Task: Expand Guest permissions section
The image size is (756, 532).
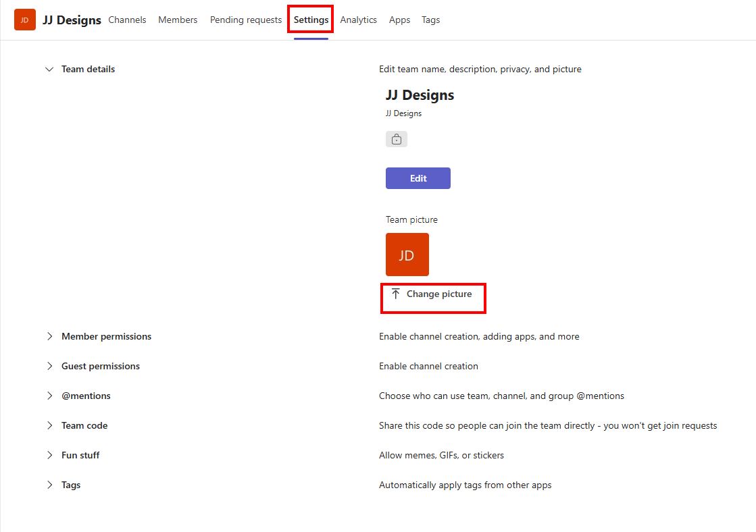Action: [x=49, y=366]
